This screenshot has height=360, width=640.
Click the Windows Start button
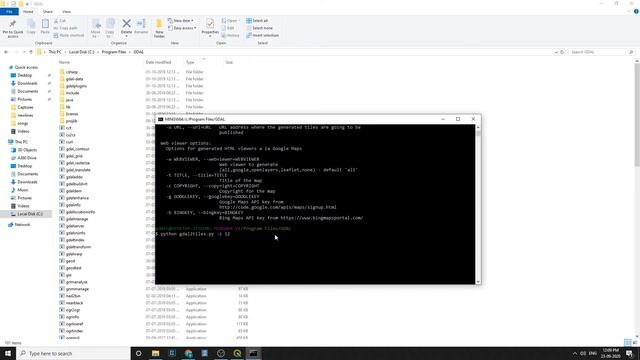8,353
